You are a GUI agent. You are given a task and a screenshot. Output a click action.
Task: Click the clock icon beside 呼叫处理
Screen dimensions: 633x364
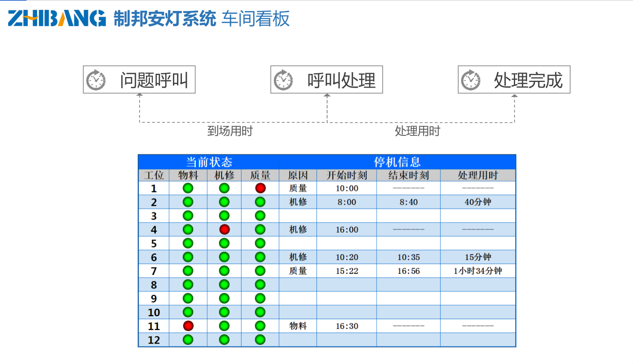[283, 80]
